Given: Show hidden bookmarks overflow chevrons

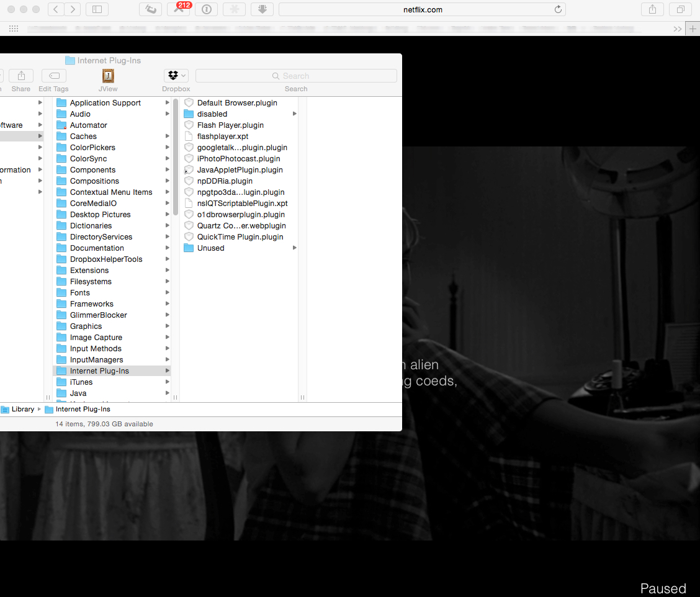Looking at the screenshot, I should (x=677, y=29).
